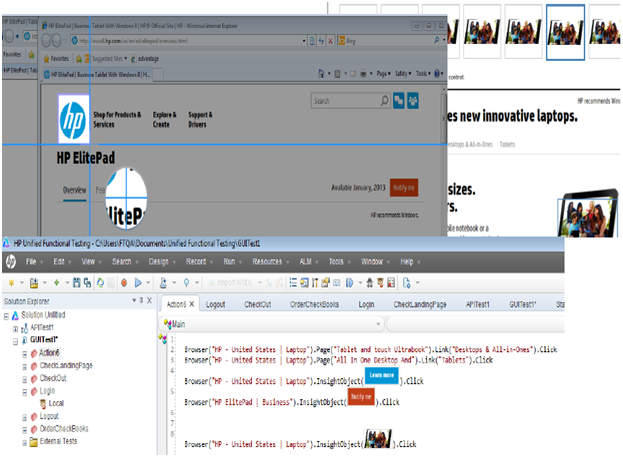This screenshot has height=462, width=623.
Task: Expand the APITest1 tree node
Action: pyautogui.click(x=15, y=329)
